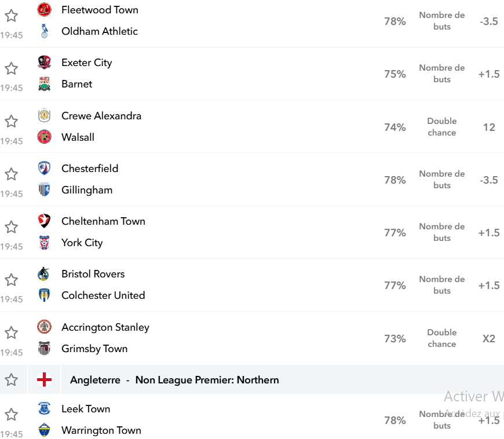Click the Cheltenham Town crest icon
The height and width of the screenshot is (439, 504).
coord(45,221)
